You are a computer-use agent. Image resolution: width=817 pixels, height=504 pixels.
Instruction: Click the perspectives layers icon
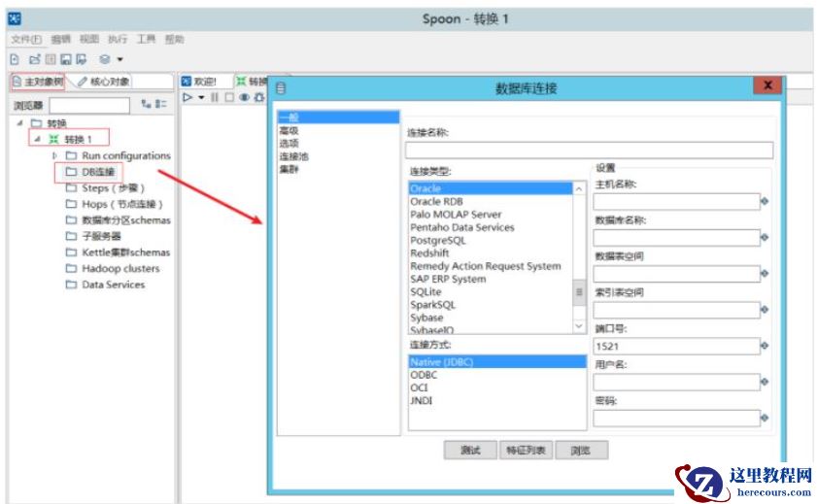pos(105,59)
